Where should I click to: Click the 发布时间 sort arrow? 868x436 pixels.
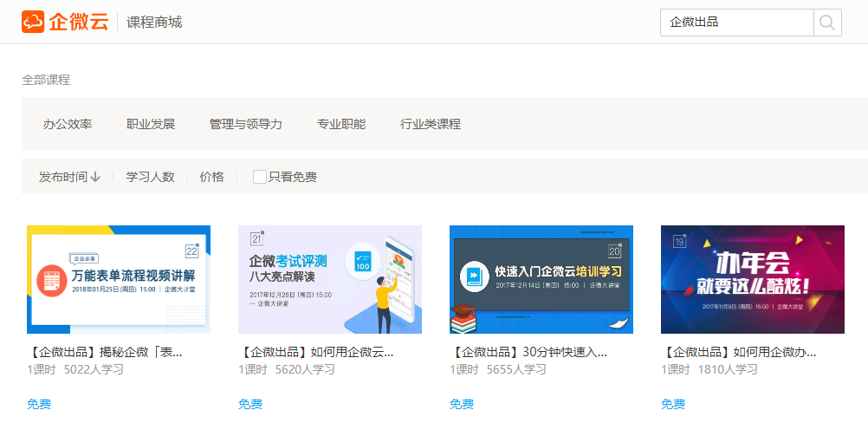(95, 177)
